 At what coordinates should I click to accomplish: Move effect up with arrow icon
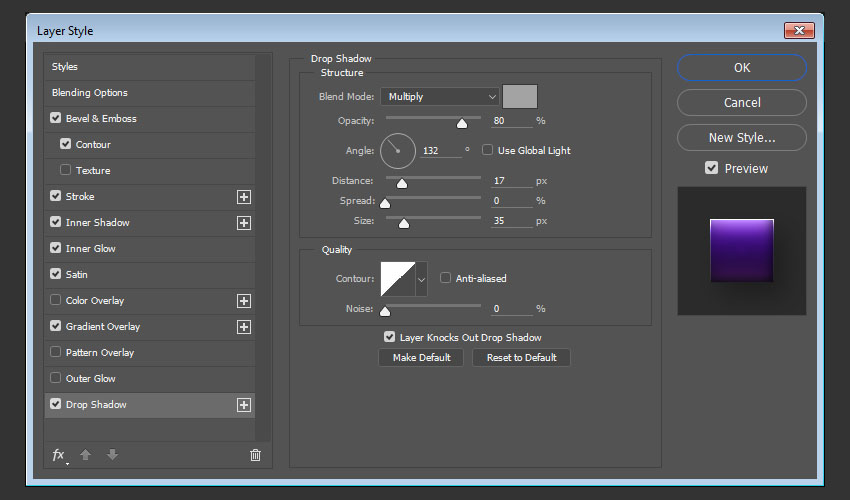(86, 455)
